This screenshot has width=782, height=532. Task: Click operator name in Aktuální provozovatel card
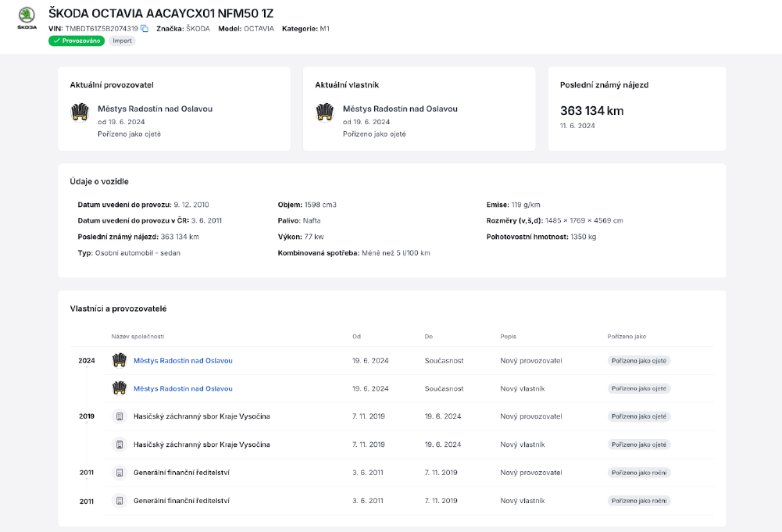(x=155, y=109)
